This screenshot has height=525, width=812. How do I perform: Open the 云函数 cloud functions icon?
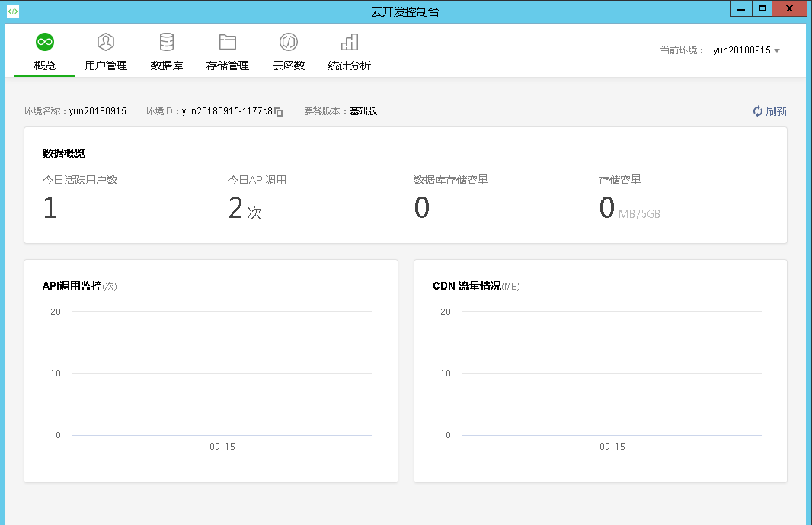point(288,42)
